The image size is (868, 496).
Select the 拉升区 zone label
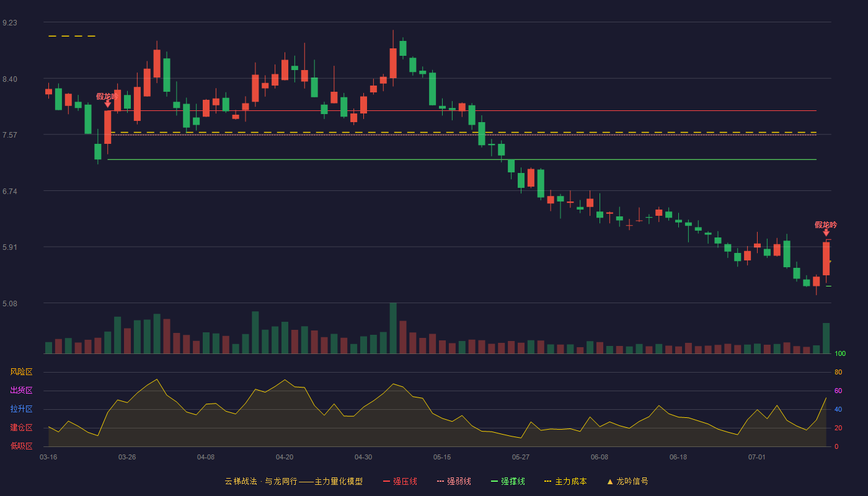[x=21, y=409]
